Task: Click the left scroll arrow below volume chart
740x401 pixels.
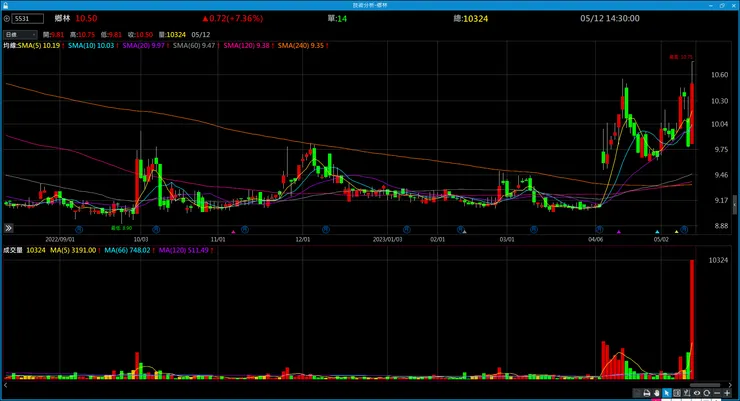Action: coord(5,385)
